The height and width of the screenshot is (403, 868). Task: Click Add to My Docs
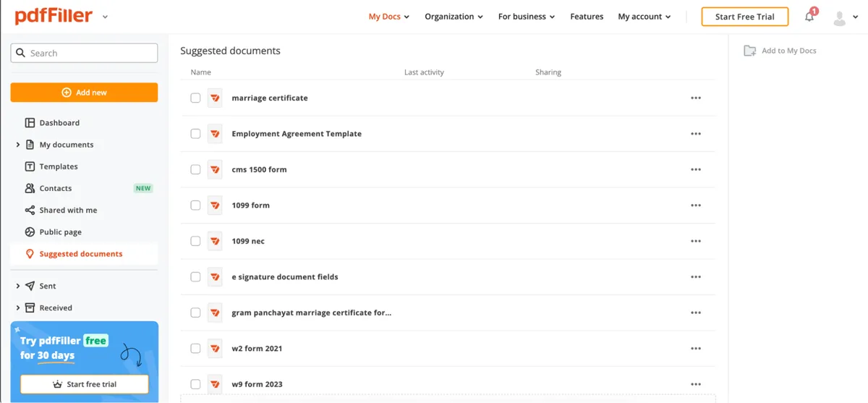(780, 51)
